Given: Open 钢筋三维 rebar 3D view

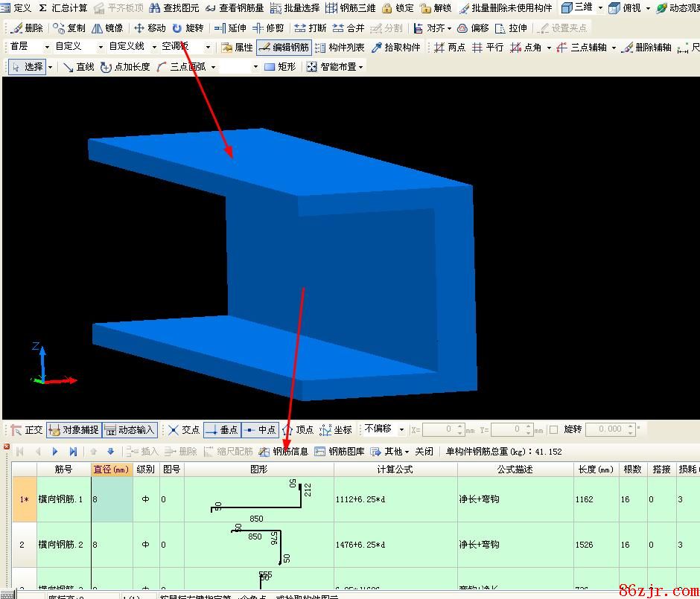Looking at the screenshot, I should (351, 8).
